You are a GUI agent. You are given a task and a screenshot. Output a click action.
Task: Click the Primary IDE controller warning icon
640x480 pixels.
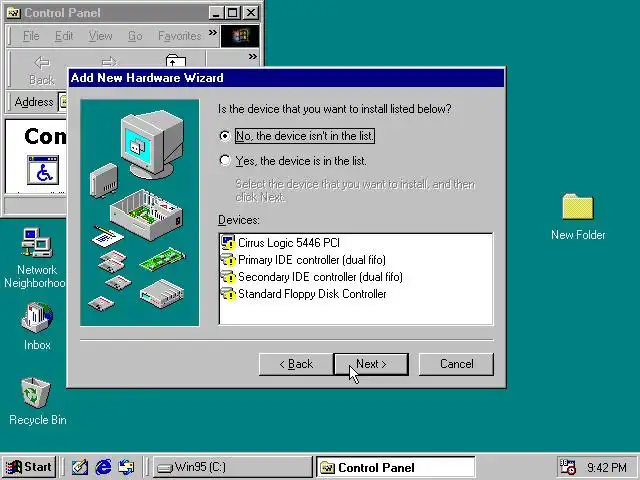pos(228,260)
